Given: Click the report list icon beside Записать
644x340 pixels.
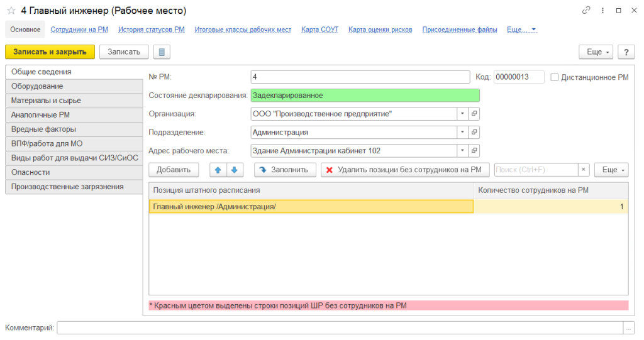Looking at the screenshot, I should (x=162, y=52).
